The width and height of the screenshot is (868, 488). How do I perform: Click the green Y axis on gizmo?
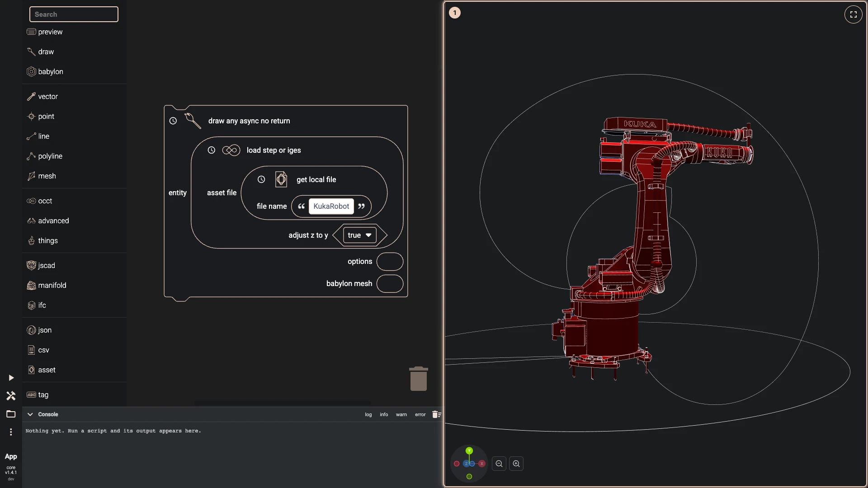[x=469, y=450]
